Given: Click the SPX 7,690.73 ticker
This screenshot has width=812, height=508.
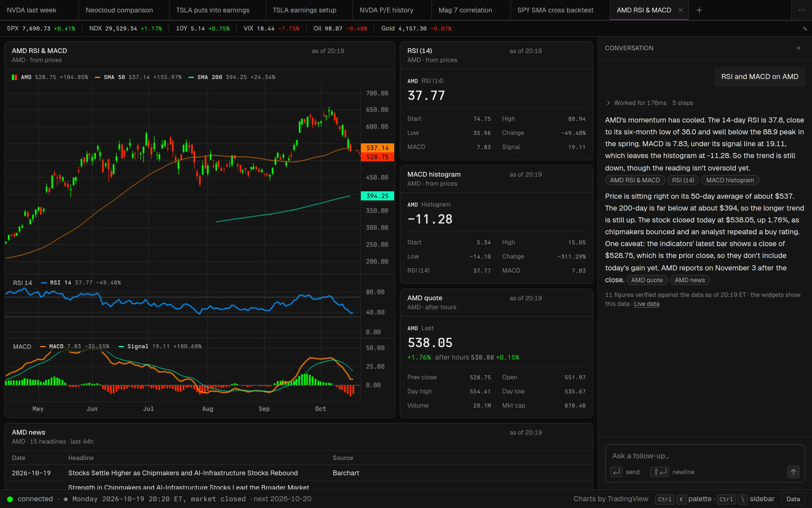Looking at the screenshot, I should click(x=41, y=29).
